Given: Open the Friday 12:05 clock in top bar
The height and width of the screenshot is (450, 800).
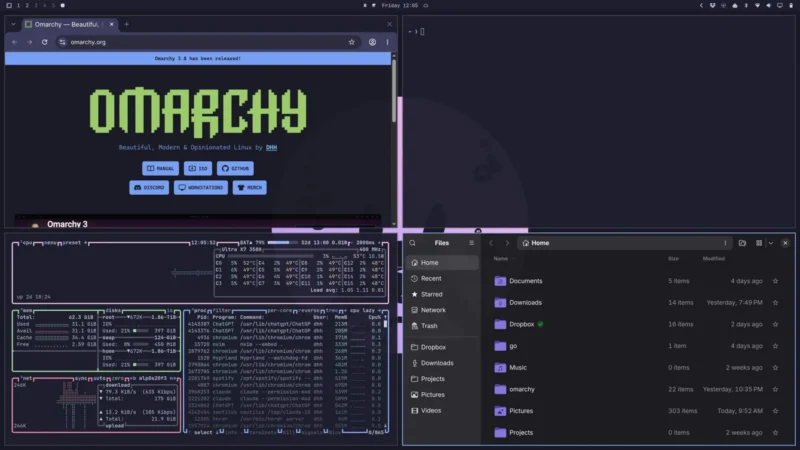Looking at the screenshot, I should [x=399, y=6].
